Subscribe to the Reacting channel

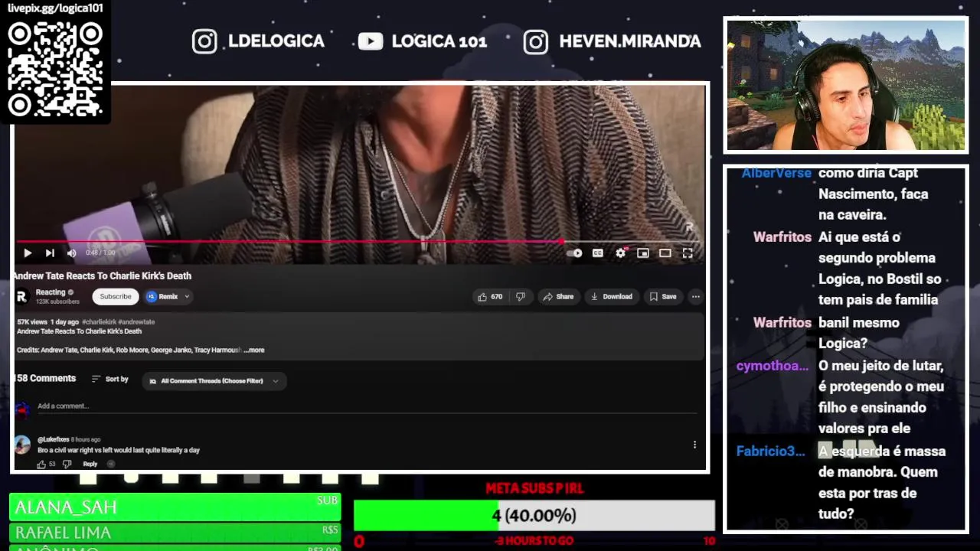tap(116, 297)
